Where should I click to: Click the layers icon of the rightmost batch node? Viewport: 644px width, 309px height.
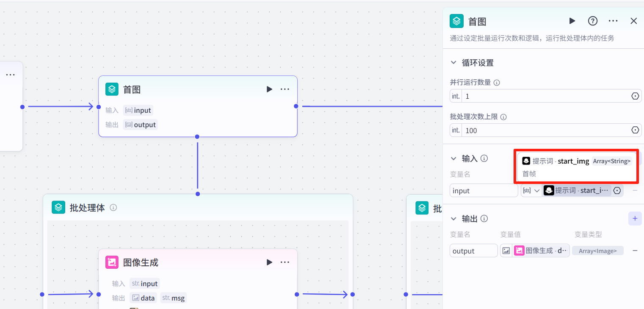(x=422, y=208)
